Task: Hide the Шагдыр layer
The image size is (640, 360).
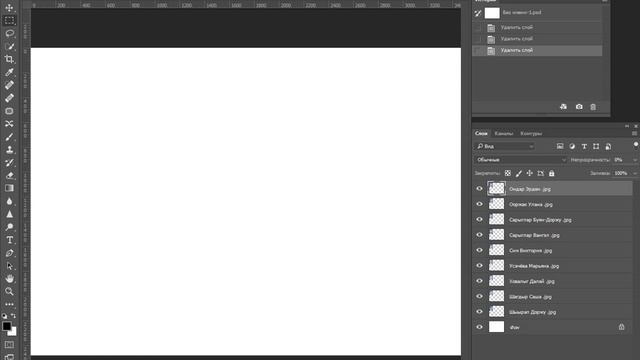Action: coord(480,296)
